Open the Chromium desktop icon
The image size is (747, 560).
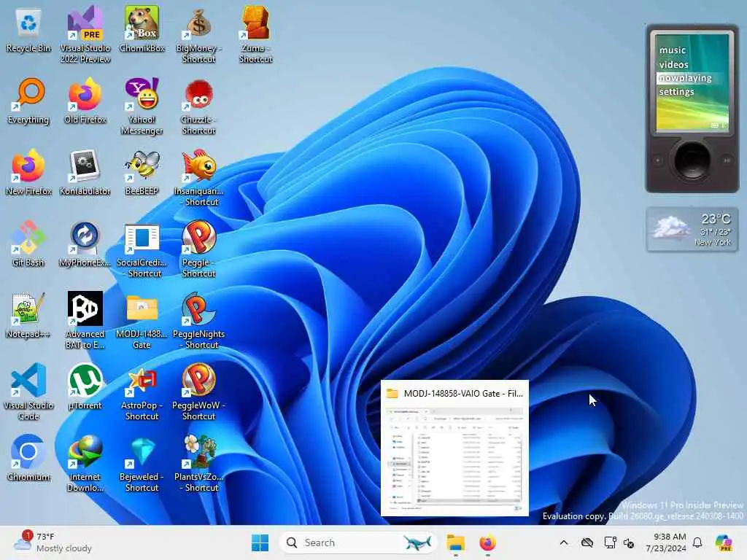(28, 459)
